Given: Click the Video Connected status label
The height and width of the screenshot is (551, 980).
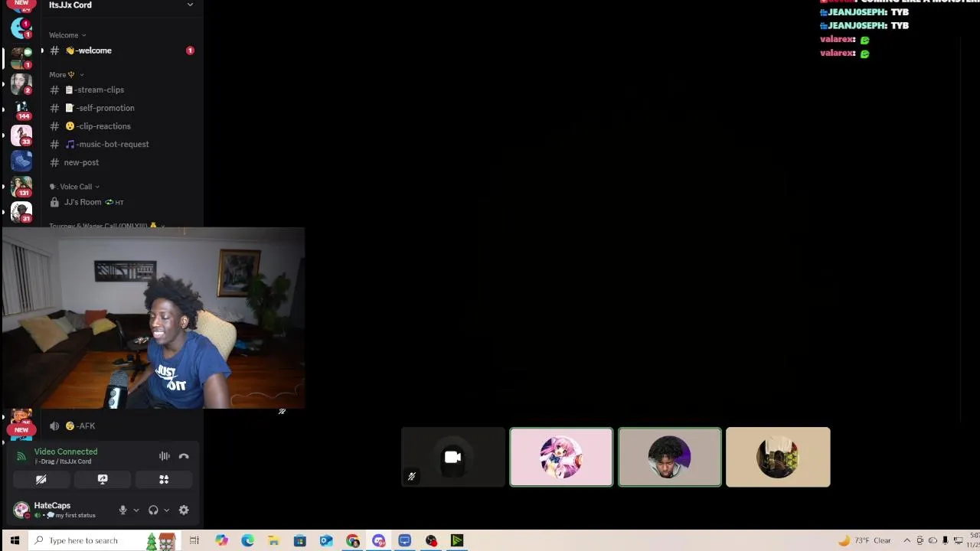Looking at the screenshot, I should [66, 452].
